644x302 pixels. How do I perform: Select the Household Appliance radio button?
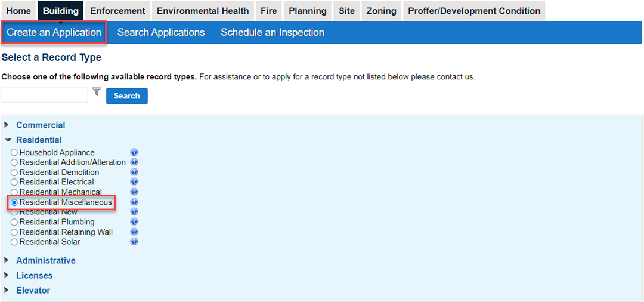14,153
